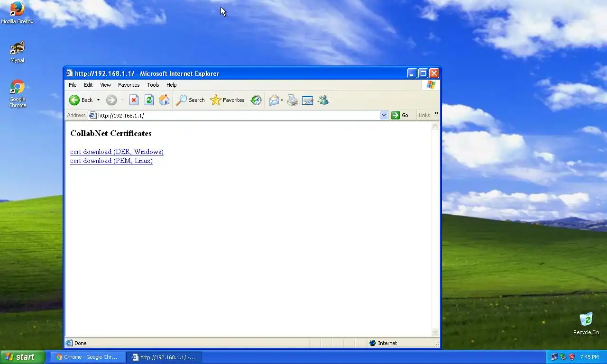Viewport: 607px width, 364px height.
Task: Click the http://192.168.1.1/ taskbar button
Action: click(165, 357)
